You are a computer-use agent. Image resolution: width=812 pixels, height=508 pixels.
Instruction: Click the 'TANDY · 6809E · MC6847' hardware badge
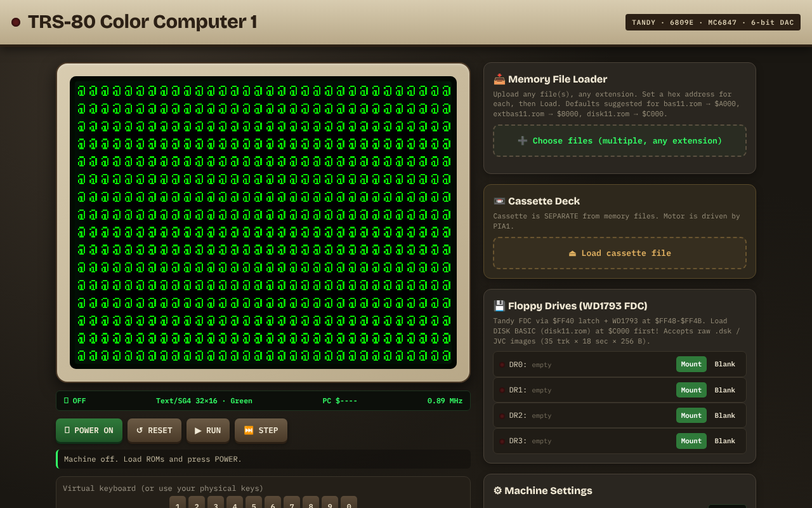[x=713, y=22]
